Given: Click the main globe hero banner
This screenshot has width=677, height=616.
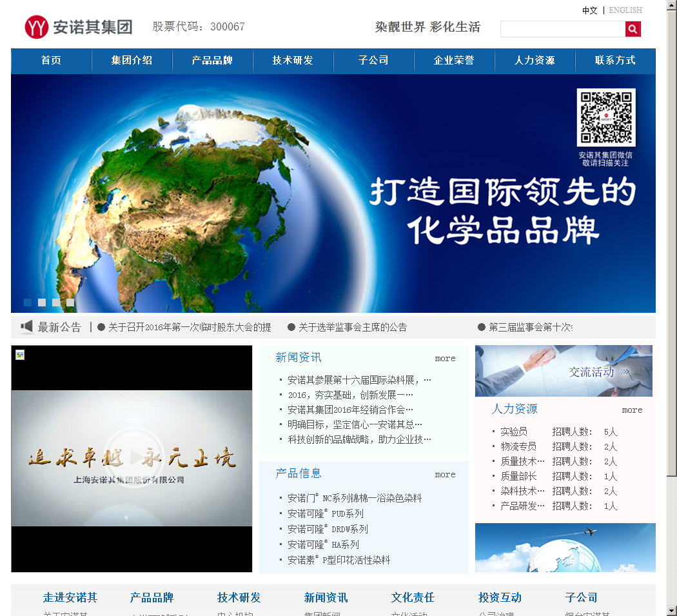Looking at the screenshot, I should [x=333, y=194].
